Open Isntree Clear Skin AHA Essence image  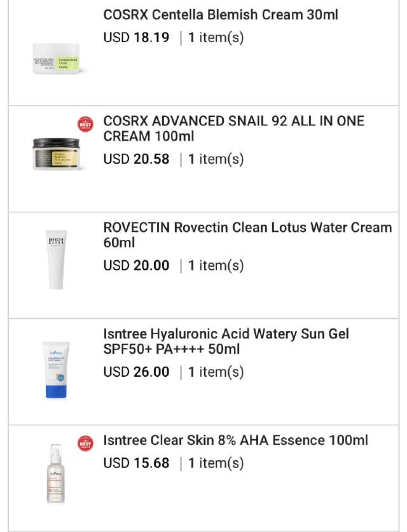tap(56, 474)
